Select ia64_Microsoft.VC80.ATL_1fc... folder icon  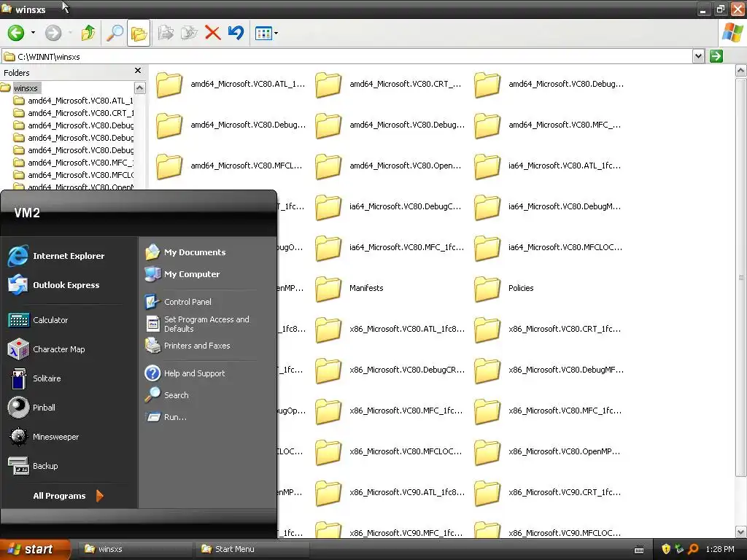[x=487, y=166]
